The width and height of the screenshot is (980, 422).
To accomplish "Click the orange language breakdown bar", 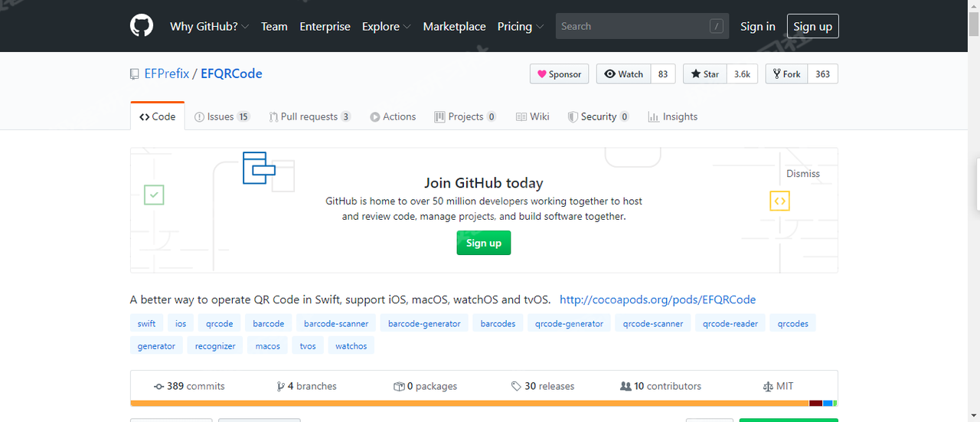I will 469,403.
